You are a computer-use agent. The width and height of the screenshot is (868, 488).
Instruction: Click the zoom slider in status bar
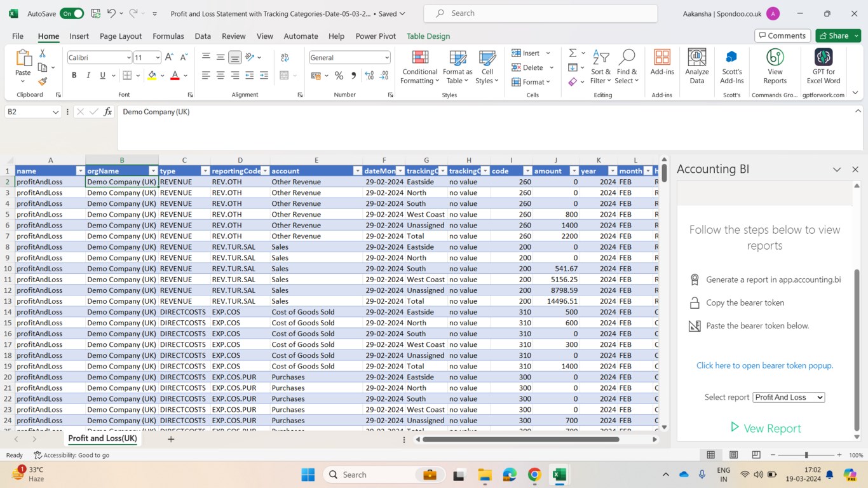(806, 455)
